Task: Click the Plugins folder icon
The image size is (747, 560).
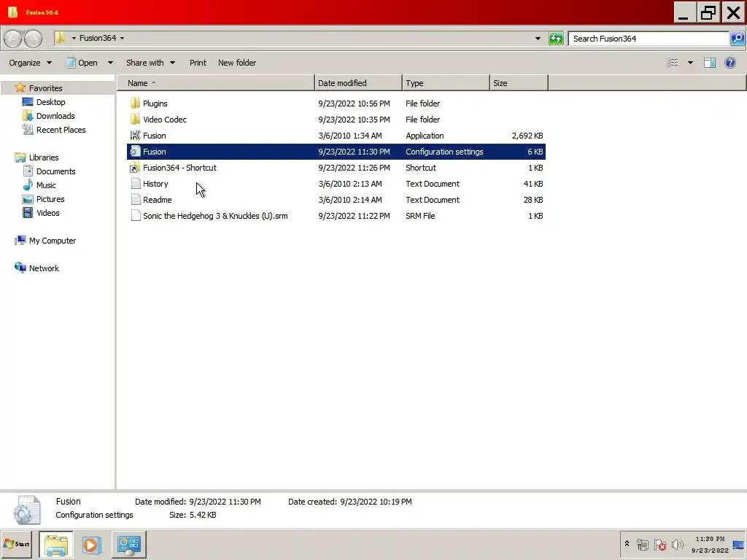Action: pyautogui.click(x=135, y=104)
